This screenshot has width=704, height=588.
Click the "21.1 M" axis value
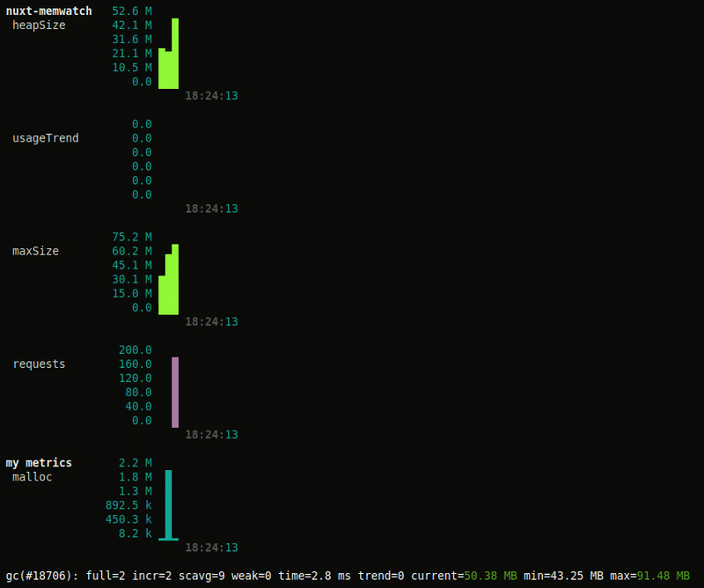(x=132, y=54)
